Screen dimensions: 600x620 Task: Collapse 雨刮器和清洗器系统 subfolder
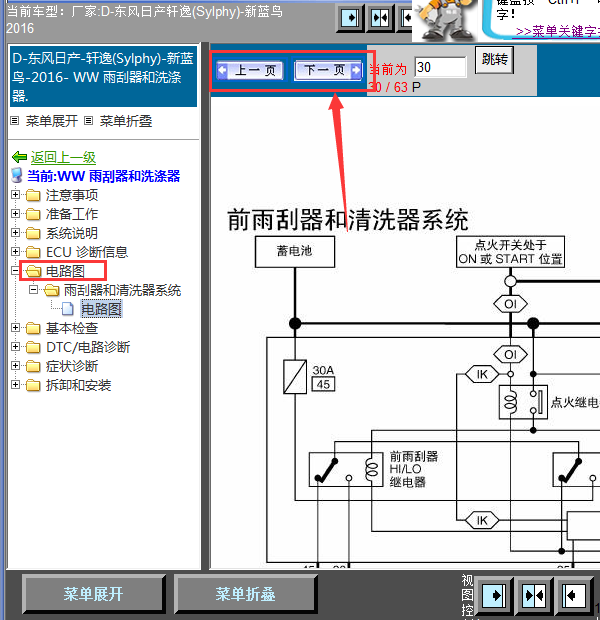pos(34,290)
